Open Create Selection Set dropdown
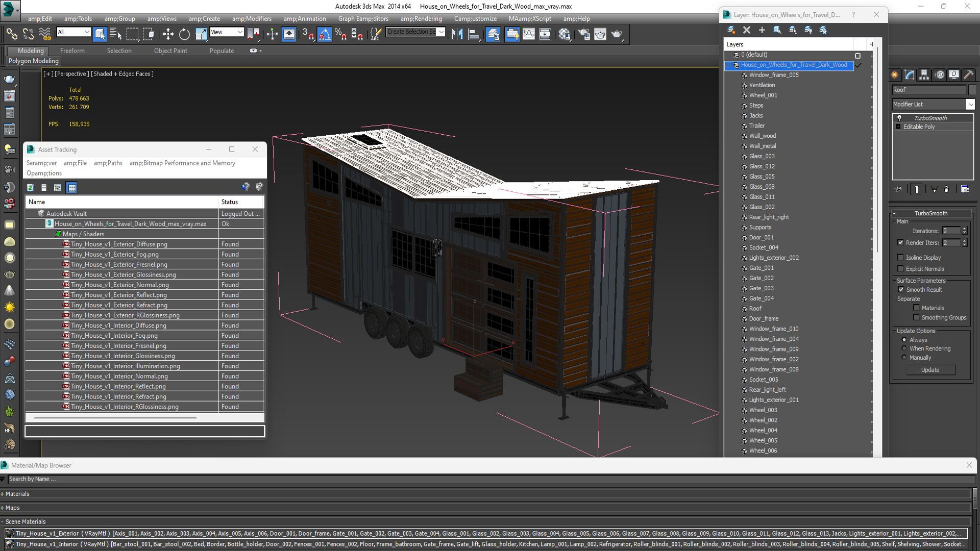This screenshot has height=551, width=980. (x=442, y=32)
